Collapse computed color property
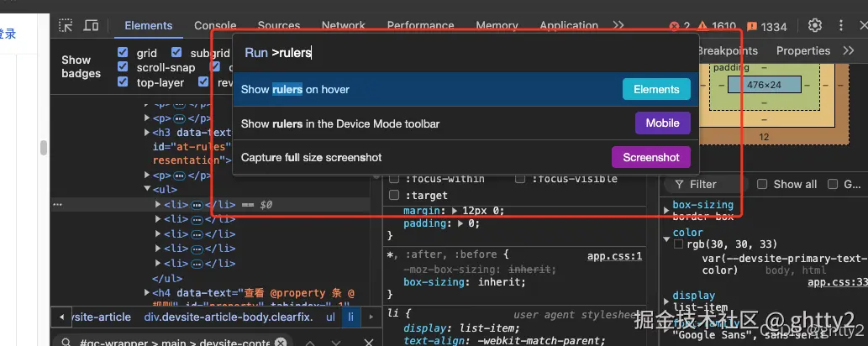The width and height of the screenshot is (868, 346). [666, 239]
